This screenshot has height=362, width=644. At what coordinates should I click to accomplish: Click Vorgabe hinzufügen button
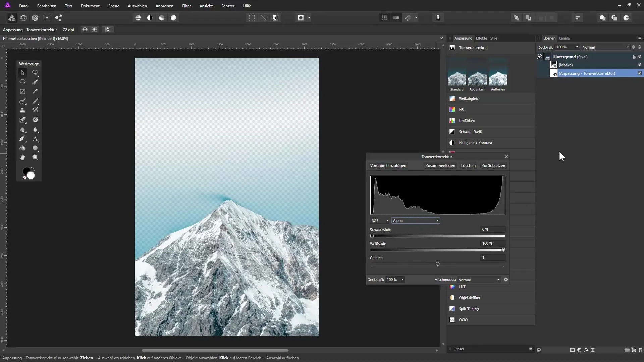[x=388, y=166]
